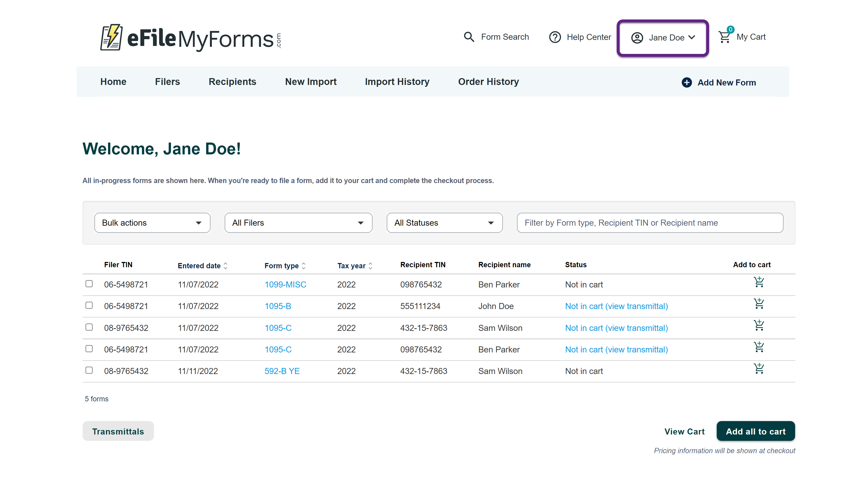Click the My Cart shopping cart icon

pos(724,37)
